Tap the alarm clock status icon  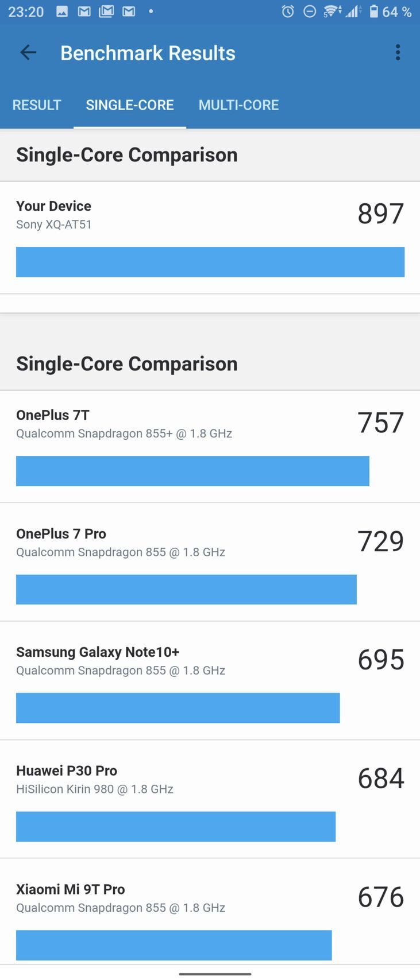288,11
